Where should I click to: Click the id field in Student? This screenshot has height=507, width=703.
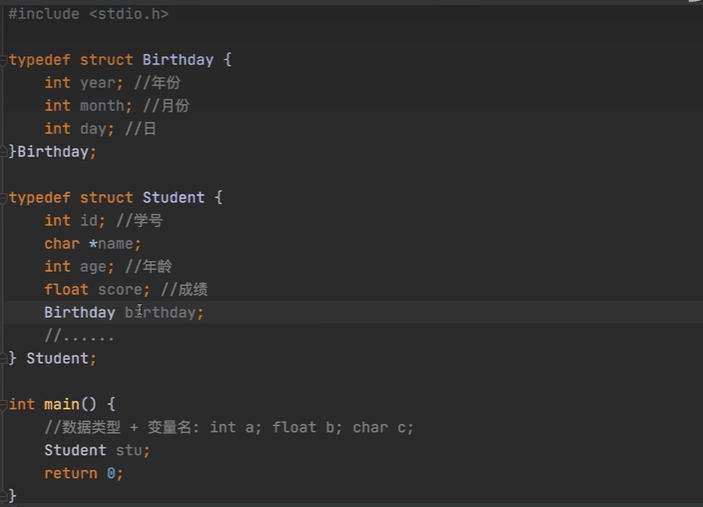click(89, 221)
